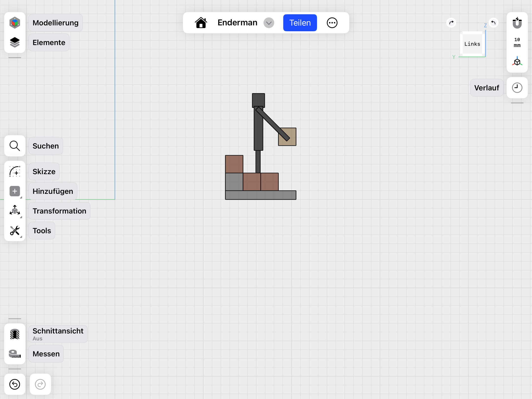Go to the home screen icon
The width and height of the screenshot is (532, 399).
[x=201, y=23]
